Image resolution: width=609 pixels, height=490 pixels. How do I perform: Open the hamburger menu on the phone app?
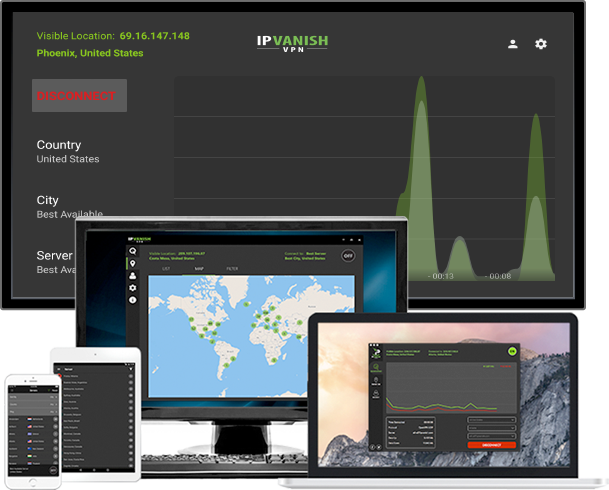click(12, 390)
